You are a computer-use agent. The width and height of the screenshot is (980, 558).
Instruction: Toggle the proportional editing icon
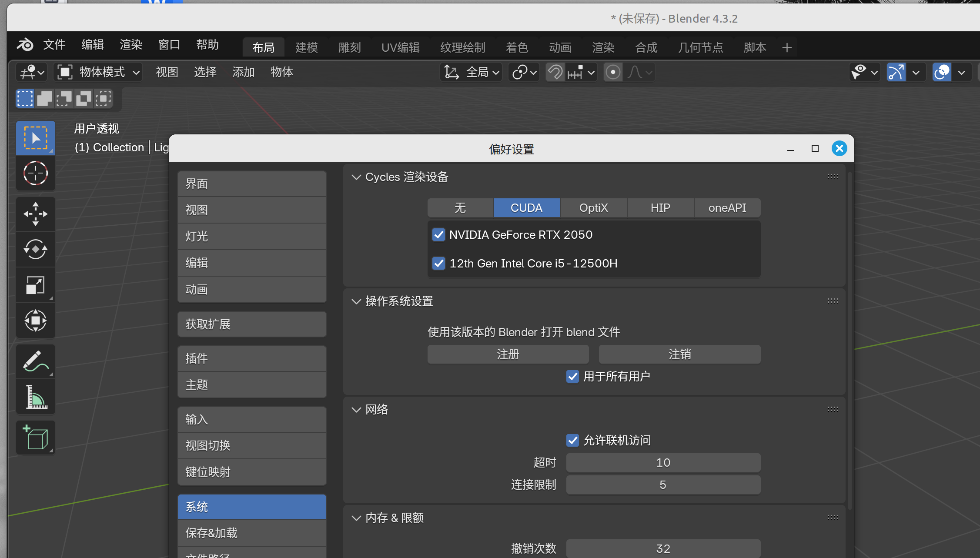click(x=613, y=72)
